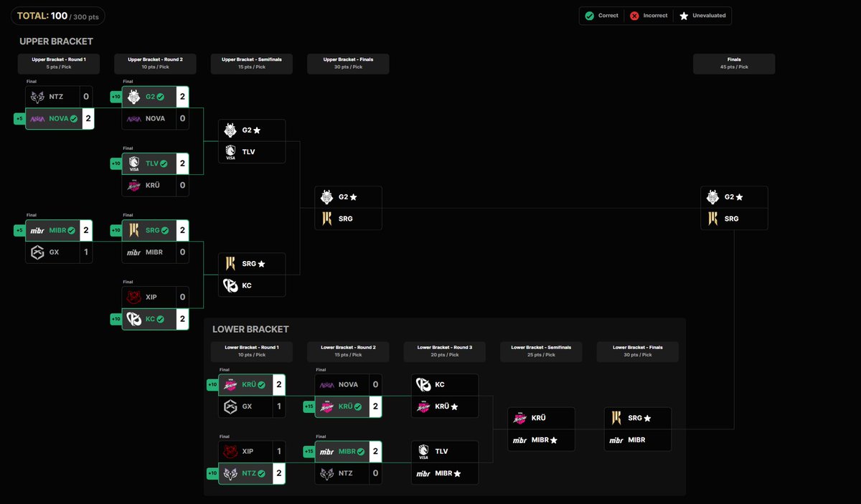Image resolution: width=861 pixels, height=504 pixels.
Task: Click the Incorrect legend label
Action: pyautogui.click(x=655, y=15)
